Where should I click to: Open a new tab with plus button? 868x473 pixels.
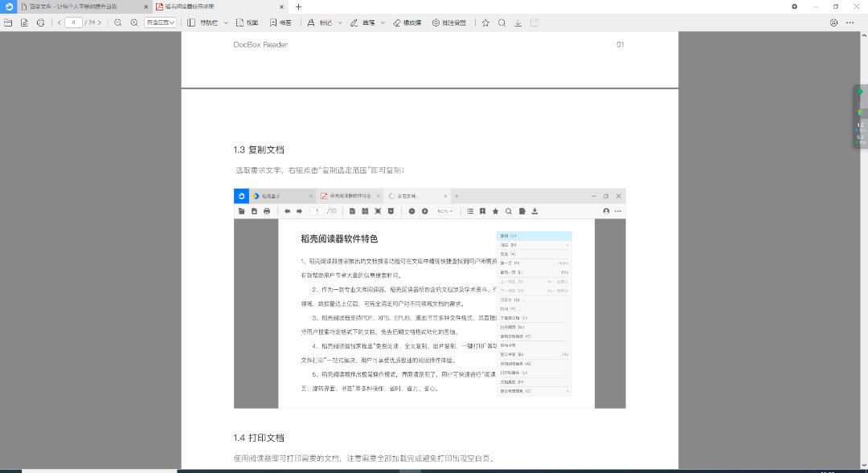point(299,6)
